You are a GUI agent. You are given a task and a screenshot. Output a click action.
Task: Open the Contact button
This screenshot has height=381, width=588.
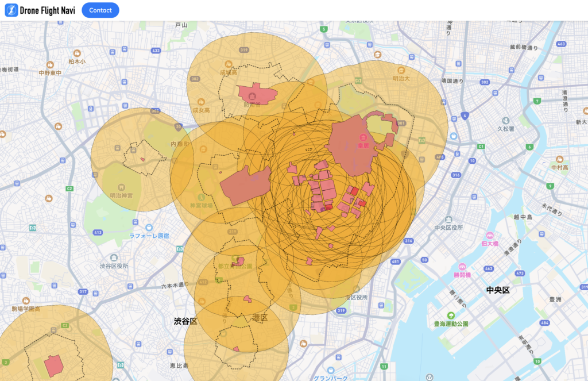tap(100, 10)
